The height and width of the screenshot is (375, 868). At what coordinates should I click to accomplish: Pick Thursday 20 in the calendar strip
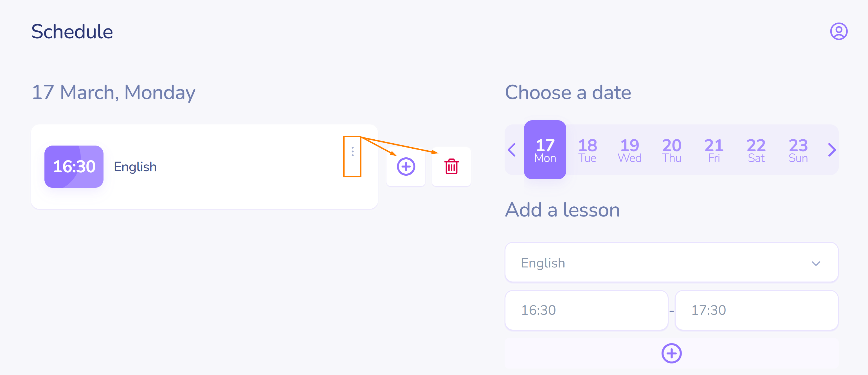(672, 150)
